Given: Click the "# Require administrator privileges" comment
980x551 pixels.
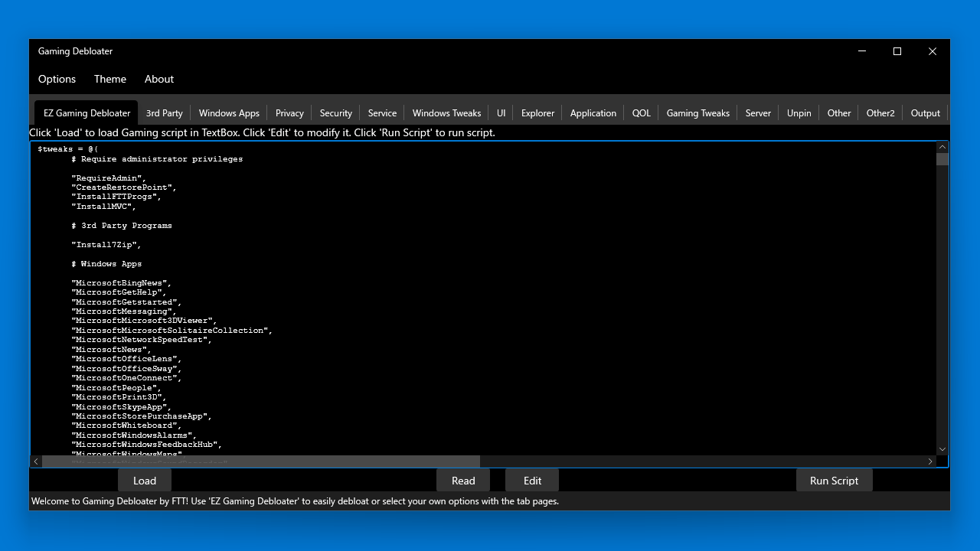Looking at the screenshot, I should (157, 159).
